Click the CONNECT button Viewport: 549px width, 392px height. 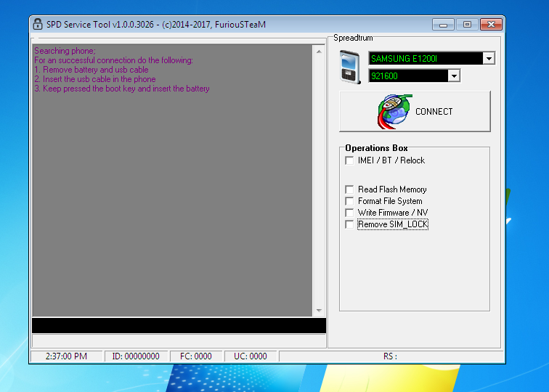415,112
